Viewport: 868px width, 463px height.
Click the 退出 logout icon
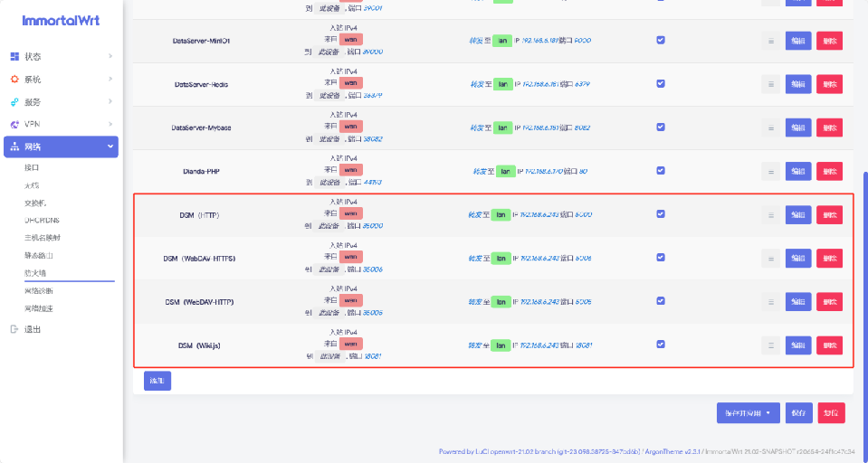point(14,329)
